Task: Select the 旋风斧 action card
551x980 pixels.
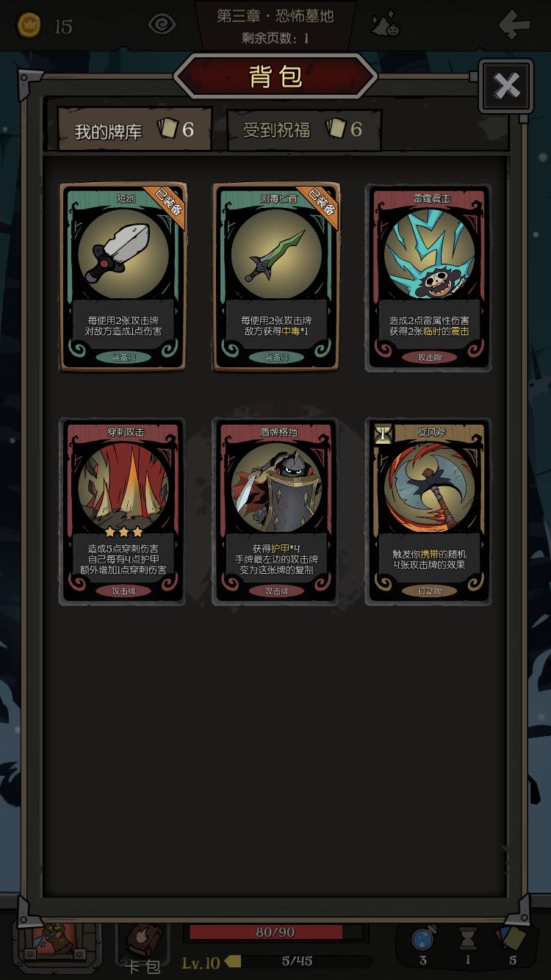Action: (x=428, y=511)
